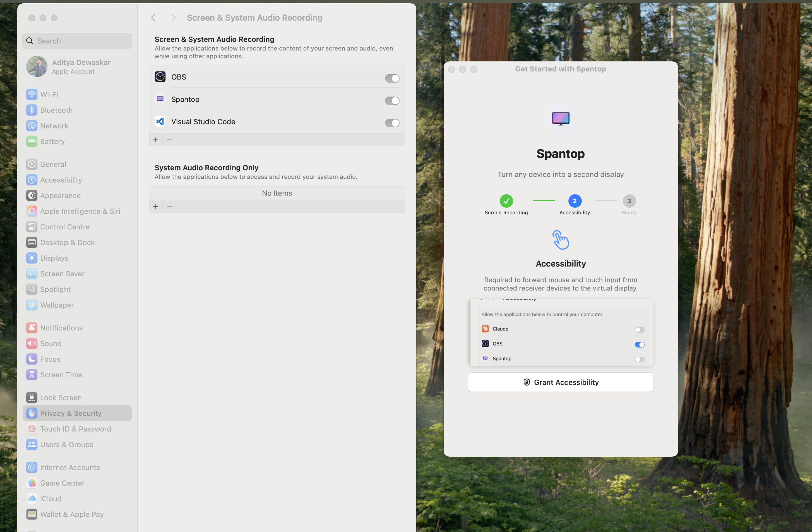Select the iCloud cloud icon
The image size is (812, 532).
(32, 499)
